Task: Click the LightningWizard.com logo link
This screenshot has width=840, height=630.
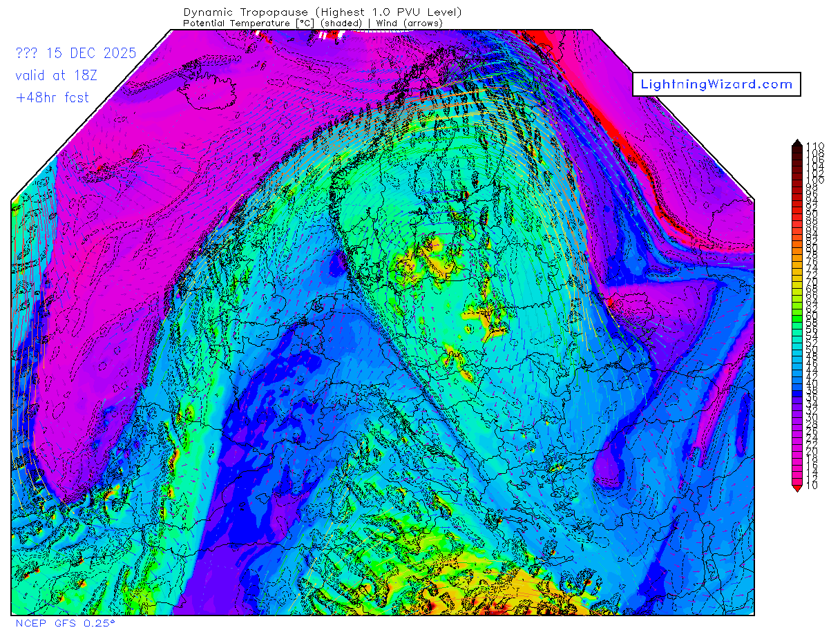Action: 716,84
